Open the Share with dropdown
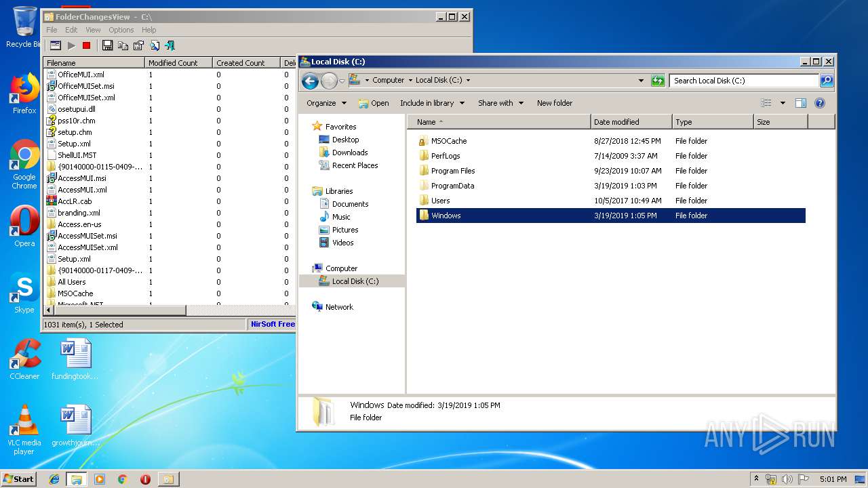 click(500, 103)
